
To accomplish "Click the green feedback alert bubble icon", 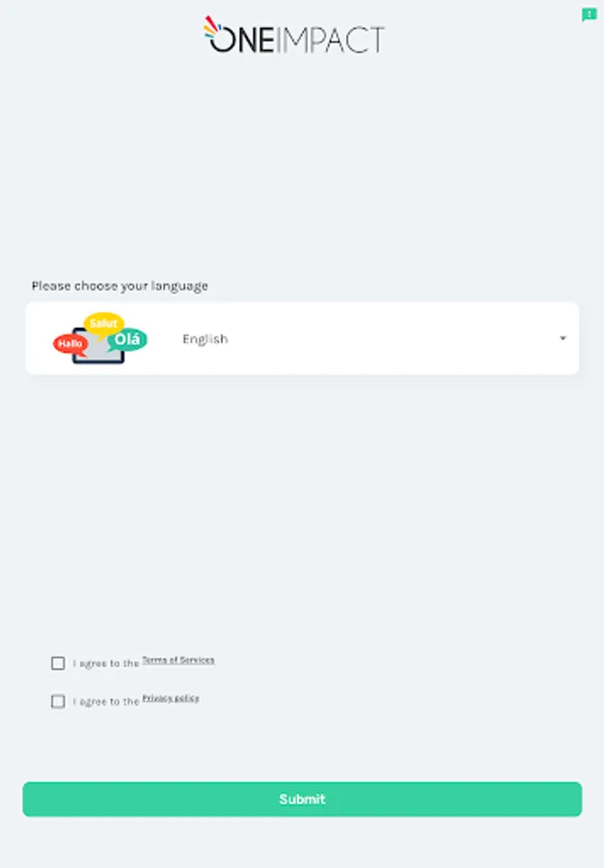I will pos(589,14).
